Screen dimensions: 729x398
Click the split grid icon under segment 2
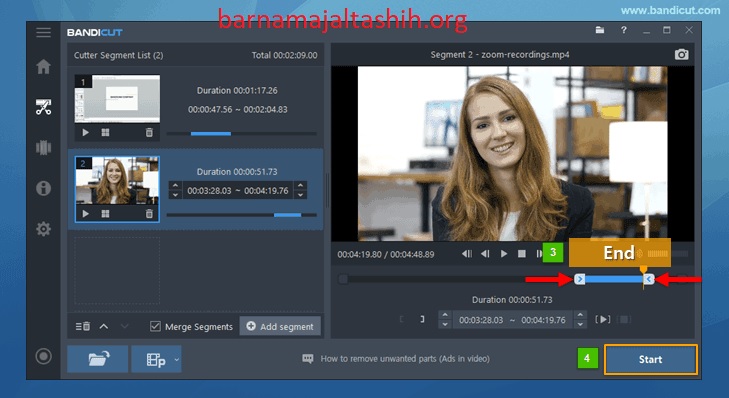click(106, 213)
